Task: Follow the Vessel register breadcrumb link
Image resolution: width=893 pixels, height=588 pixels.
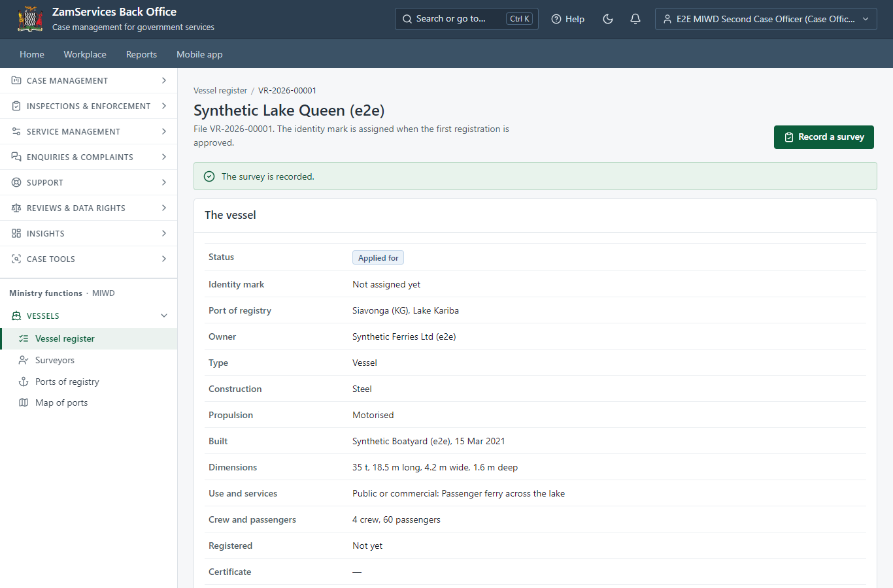Action: pos(220,90)
